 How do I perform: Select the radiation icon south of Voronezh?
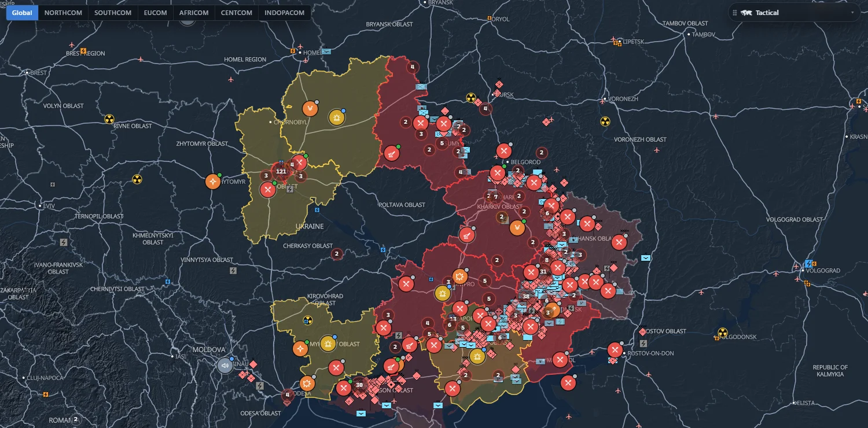(605, 121)
